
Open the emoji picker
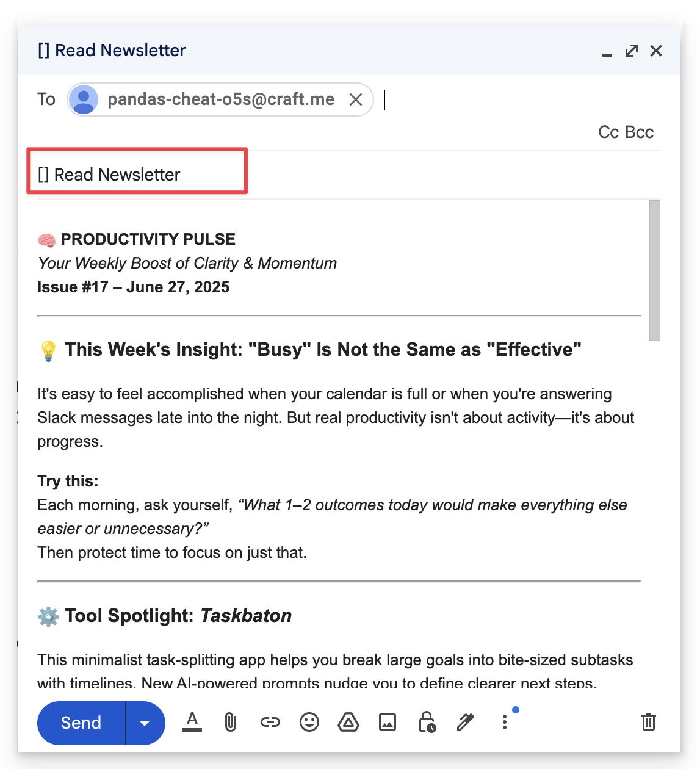pyautogui.click(x=309, y=723)
